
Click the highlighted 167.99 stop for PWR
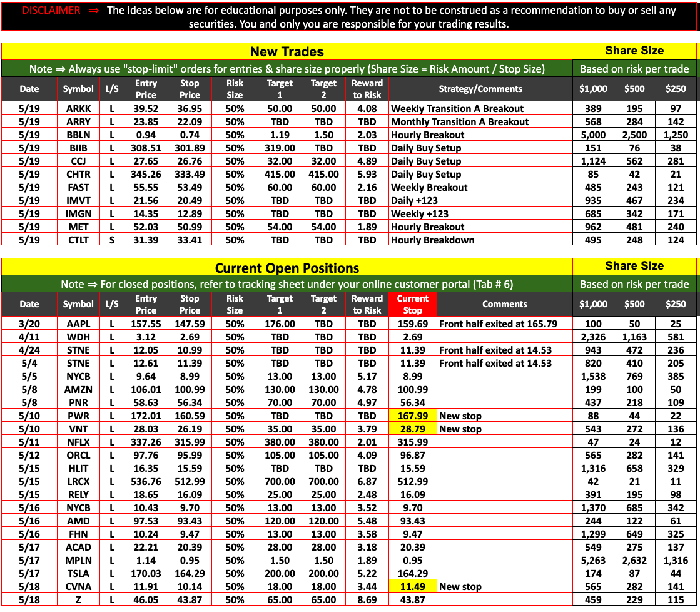(412, 416)
